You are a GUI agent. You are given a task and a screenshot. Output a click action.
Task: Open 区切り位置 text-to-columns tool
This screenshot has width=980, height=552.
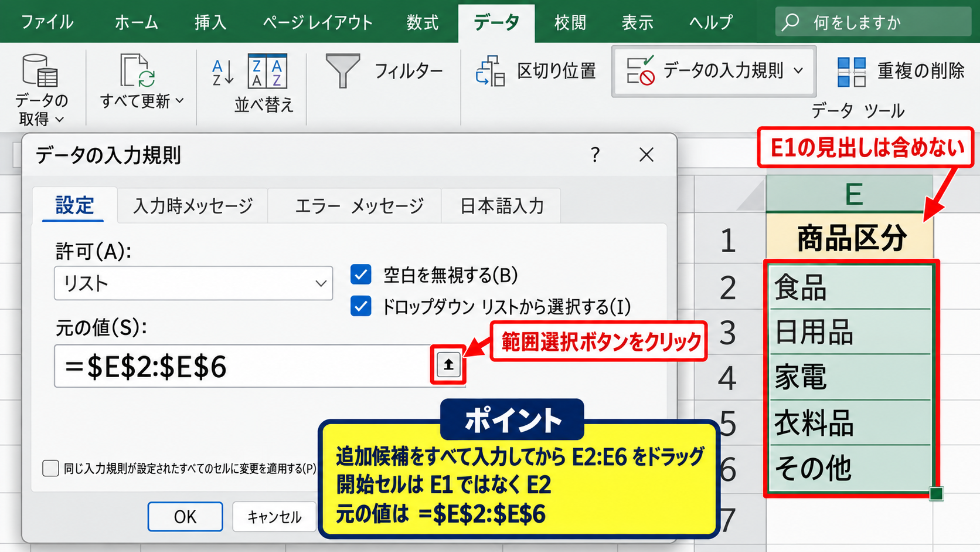[536, 71]
